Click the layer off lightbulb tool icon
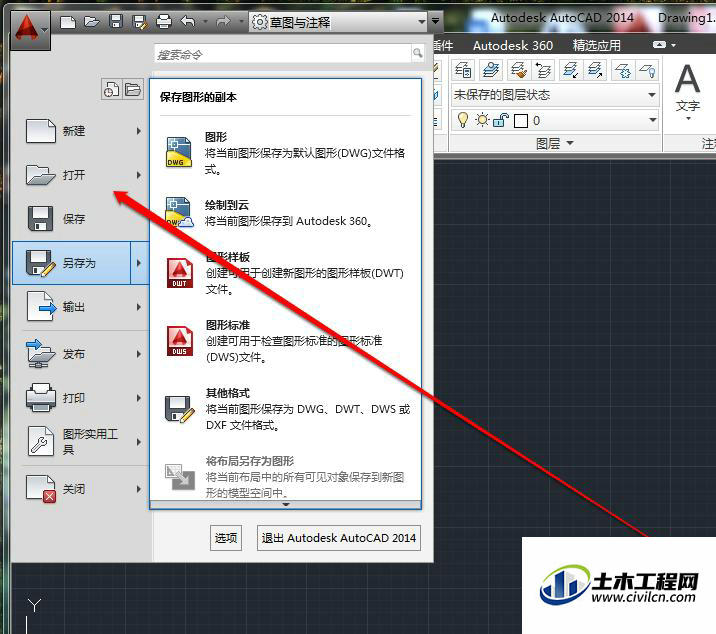Image resolution: width=716 pixels, height=634 pixels. [x=648, y=70]
